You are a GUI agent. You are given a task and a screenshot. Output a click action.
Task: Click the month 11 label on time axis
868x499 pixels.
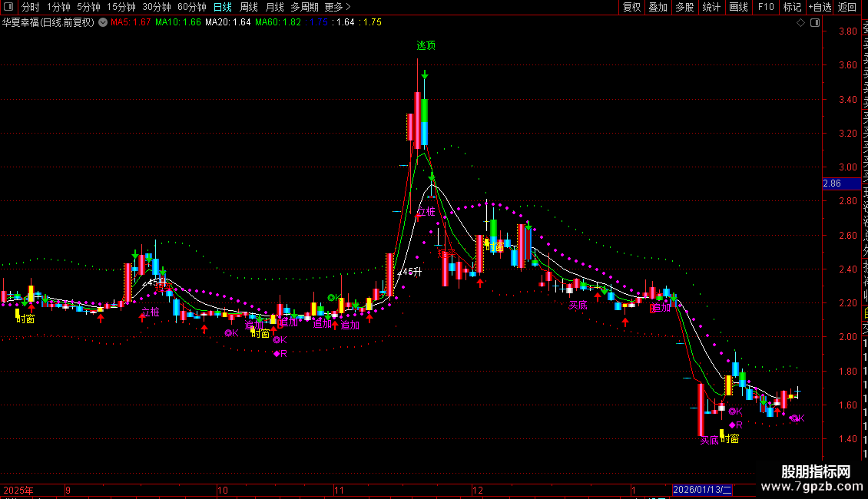(x=339, y=490)
